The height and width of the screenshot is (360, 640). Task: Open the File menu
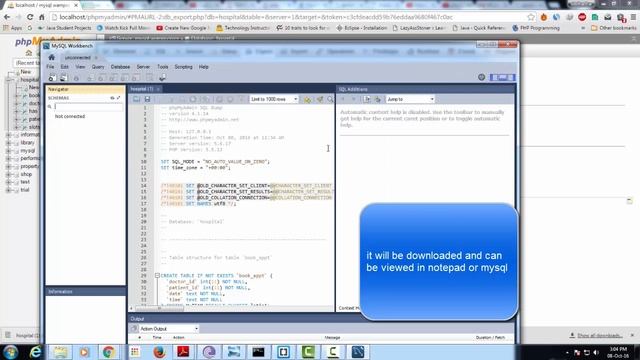(x=50, y=67)
